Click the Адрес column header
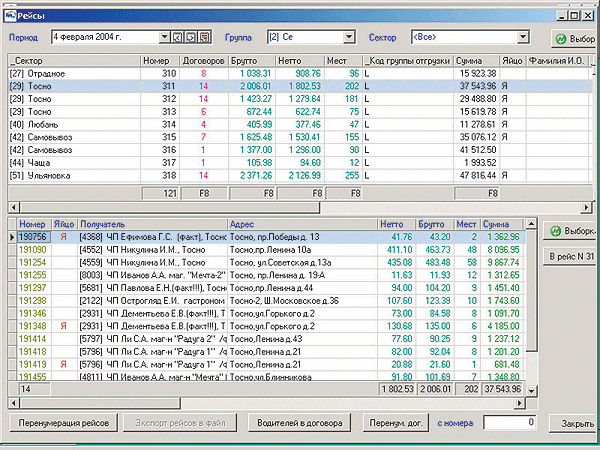The height and width of the screenshot is (450, 600). (x=303, y=224)
